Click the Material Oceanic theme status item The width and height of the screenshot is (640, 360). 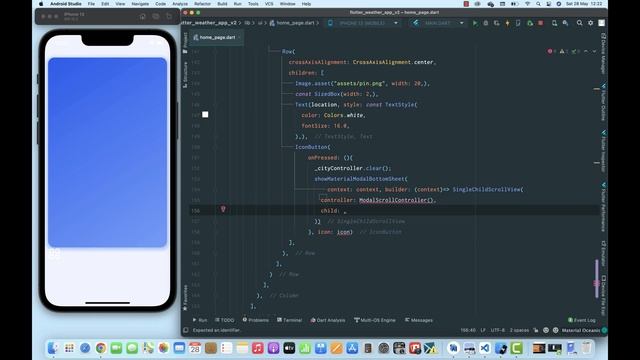tap(581, 330)
